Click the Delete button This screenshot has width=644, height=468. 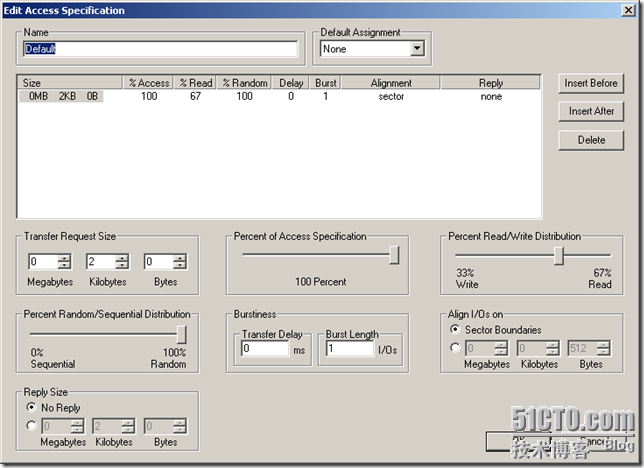coord(591,140)
